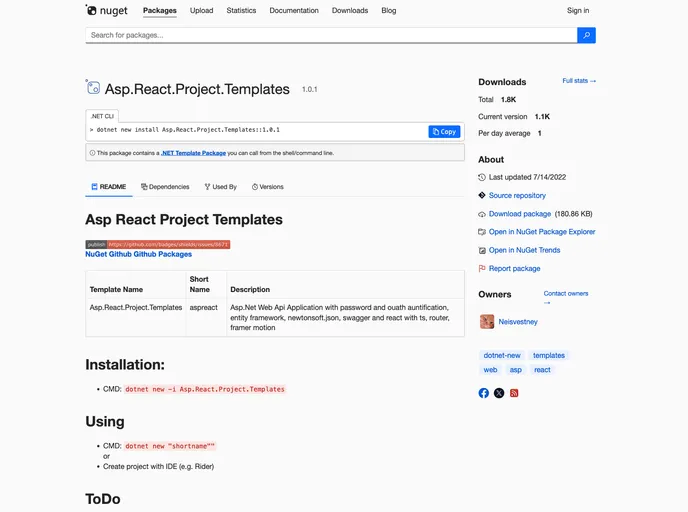Share package on Facebook icon

point(484,393)
